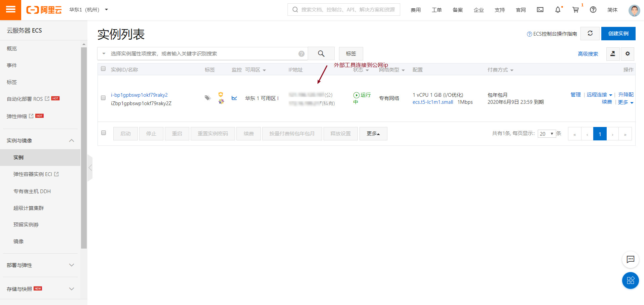
Task: Select page 1 in pagination
Action: (600, 134)
